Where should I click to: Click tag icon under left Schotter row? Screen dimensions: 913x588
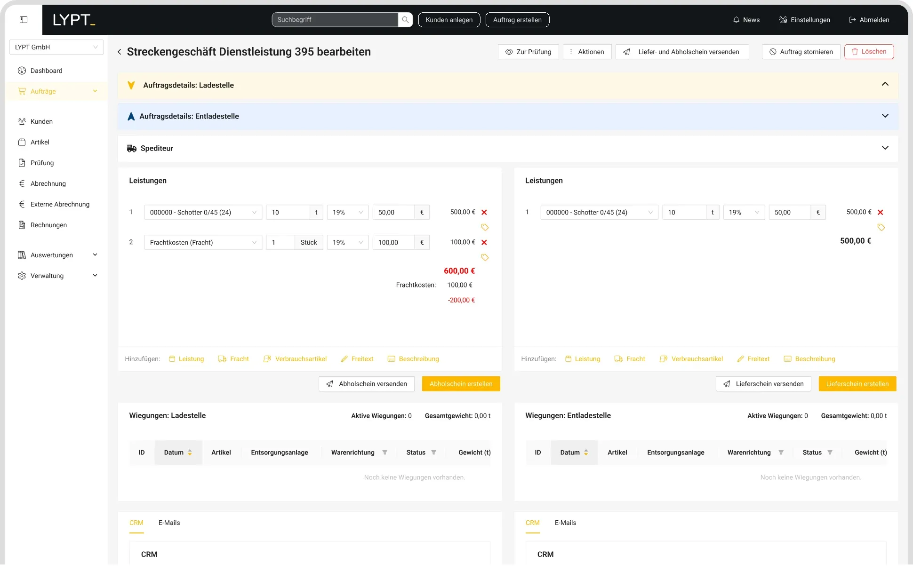[x=485, y=227]
